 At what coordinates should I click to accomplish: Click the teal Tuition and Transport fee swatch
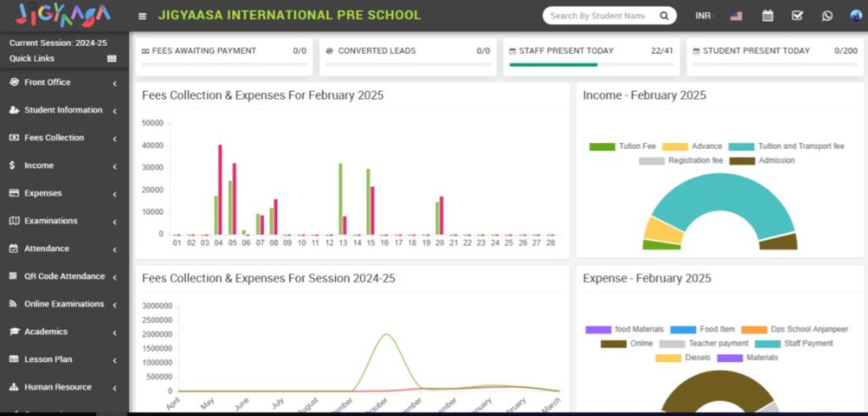pyautogui.click(x=741, y=147)
